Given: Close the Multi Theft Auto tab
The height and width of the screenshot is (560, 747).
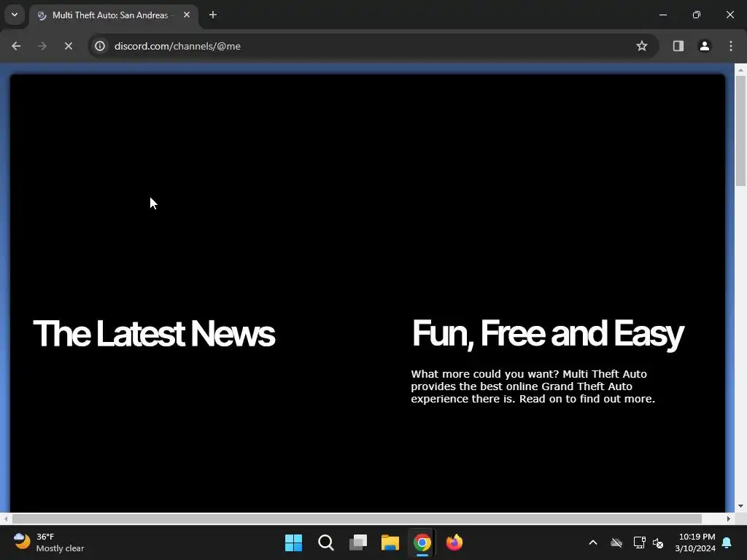Looking at the screenshot, I should (187, 15).
